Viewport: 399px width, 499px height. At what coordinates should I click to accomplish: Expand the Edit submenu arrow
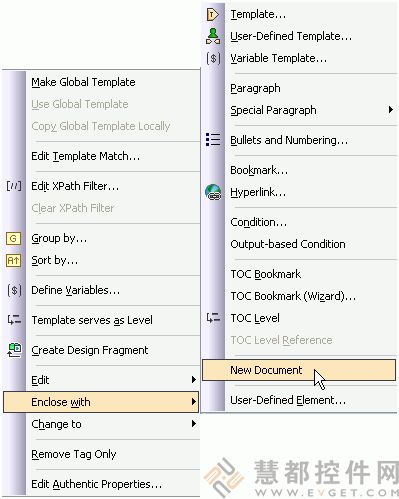coord(193,380)
